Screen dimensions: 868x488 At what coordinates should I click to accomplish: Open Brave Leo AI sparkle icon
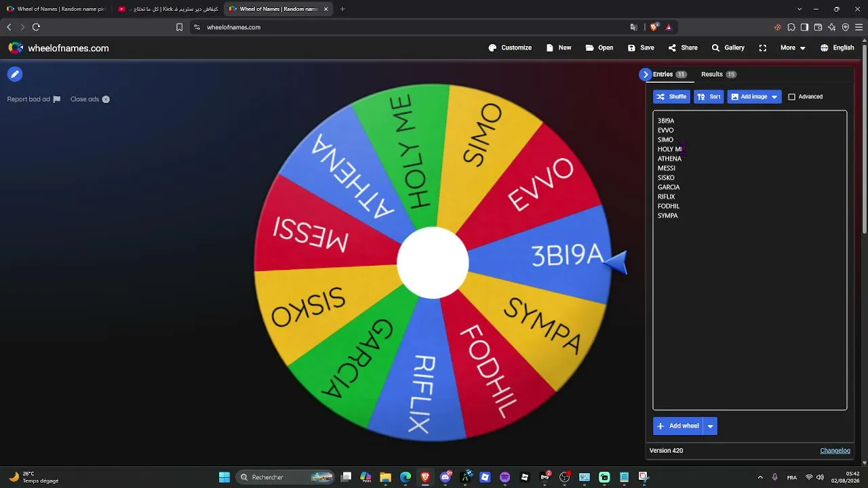(x=831, y=27)
